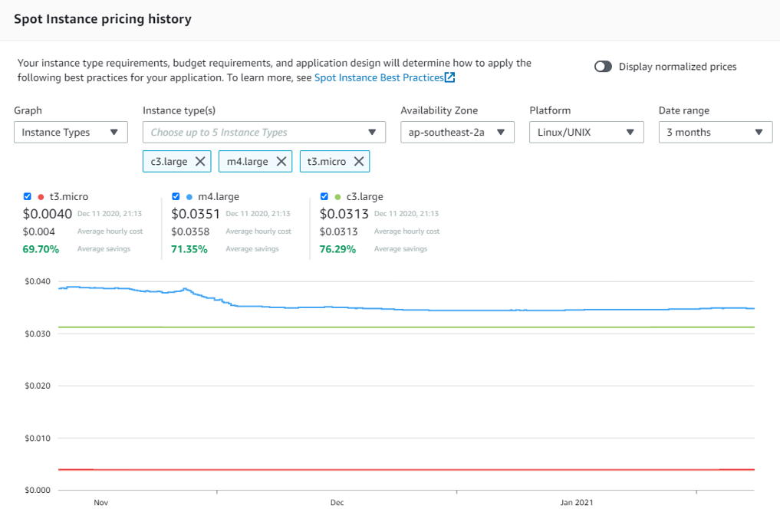Remove the t3.micro instance type tag
780x532 pixels.
359,162
